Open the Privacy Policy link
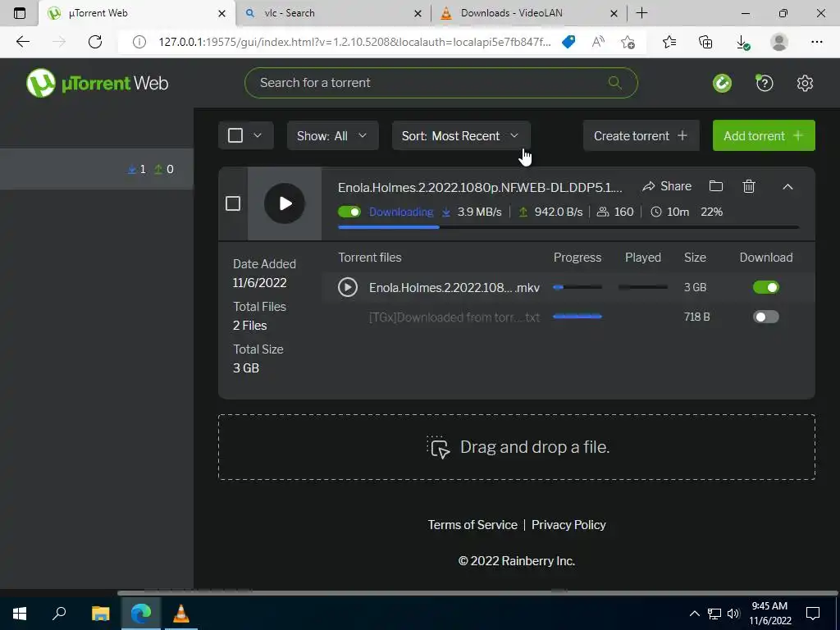Image resolution: width=840 pixels, height=630 pixels. [x=568, y=524]
